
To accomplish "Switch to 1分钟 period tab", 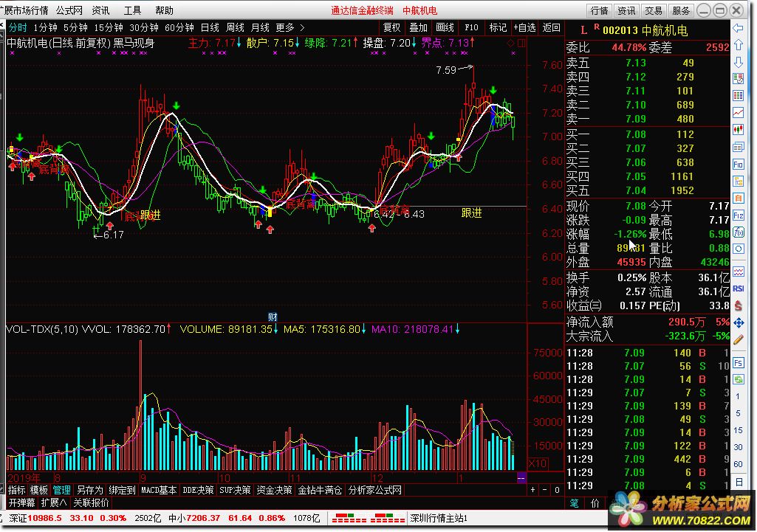I will click(45, 27).
